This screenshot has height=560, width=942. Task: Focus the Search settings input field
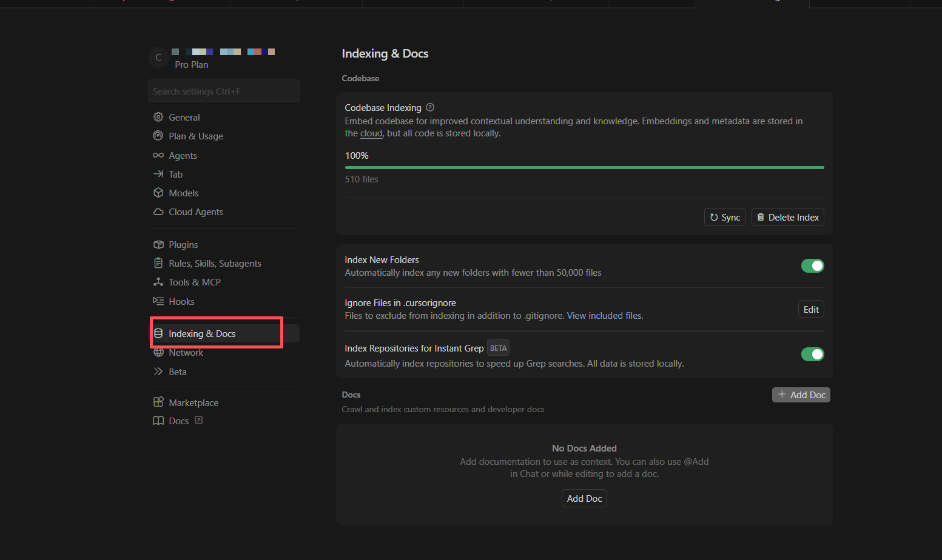(x=223, y=91)
